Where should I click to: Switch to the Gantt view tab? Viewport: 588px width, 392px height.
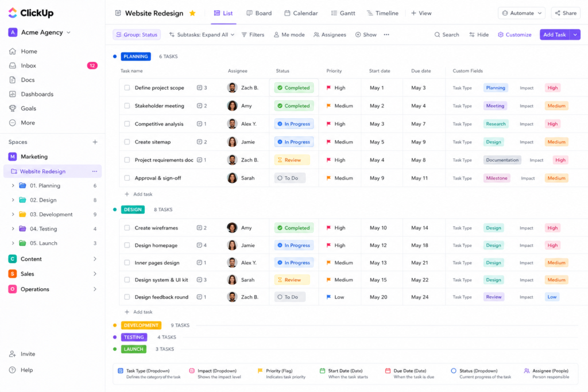pos(343,13)
